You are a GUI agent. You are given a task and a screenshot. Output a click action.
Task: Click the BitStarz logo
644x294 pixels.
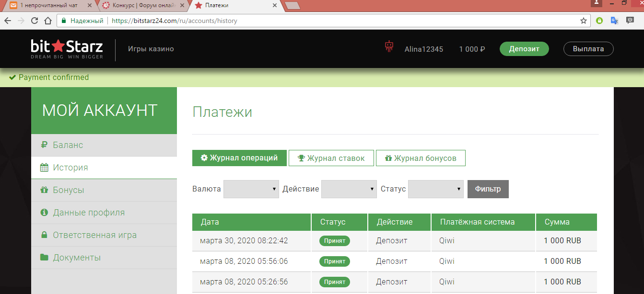coord(67,49)
